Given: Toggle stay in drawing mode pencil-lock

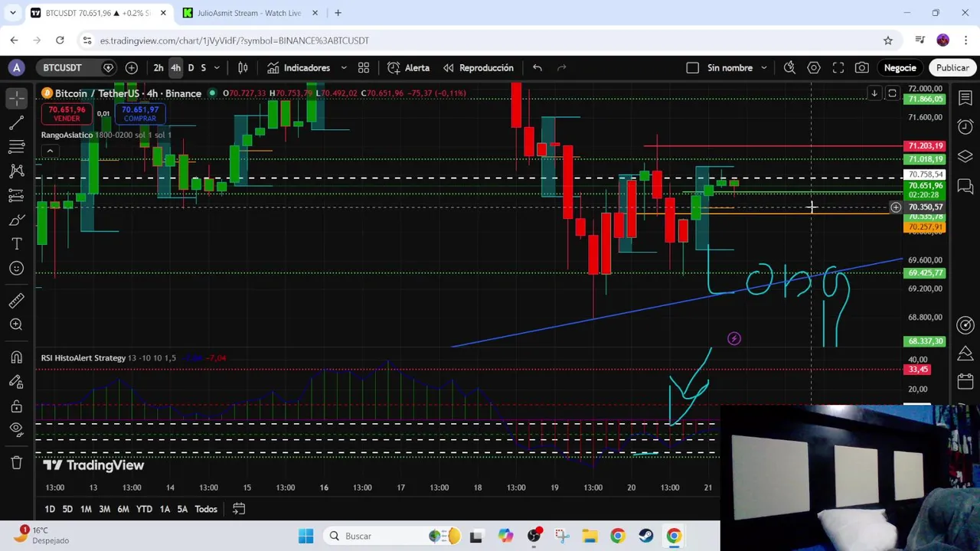Looking at the screenshot, I should point(17,381).
